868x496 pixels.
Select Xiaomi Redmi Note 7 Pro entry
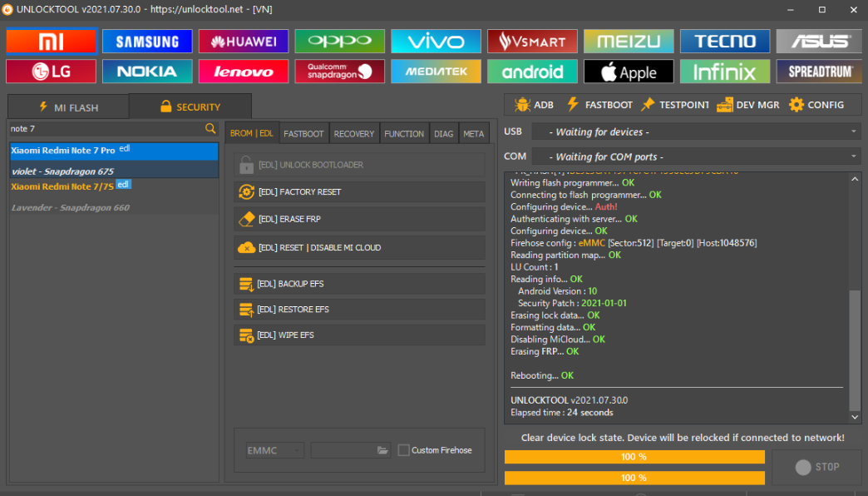[x=114, y=151]
